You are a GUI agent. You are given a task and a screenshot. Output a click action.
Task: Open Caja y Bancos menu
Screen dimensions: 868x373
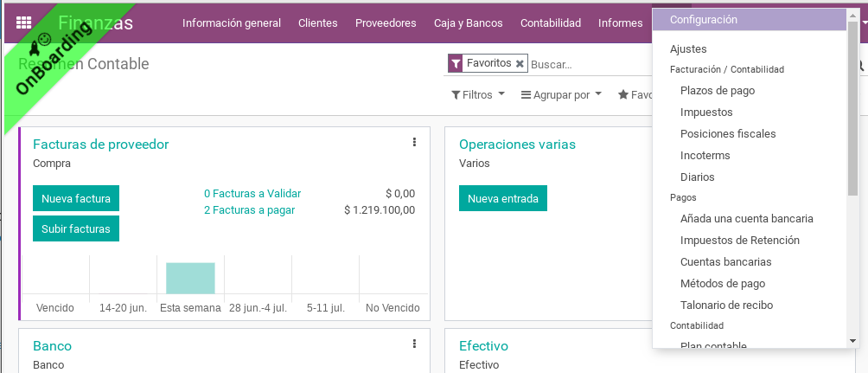pos(469,23)
